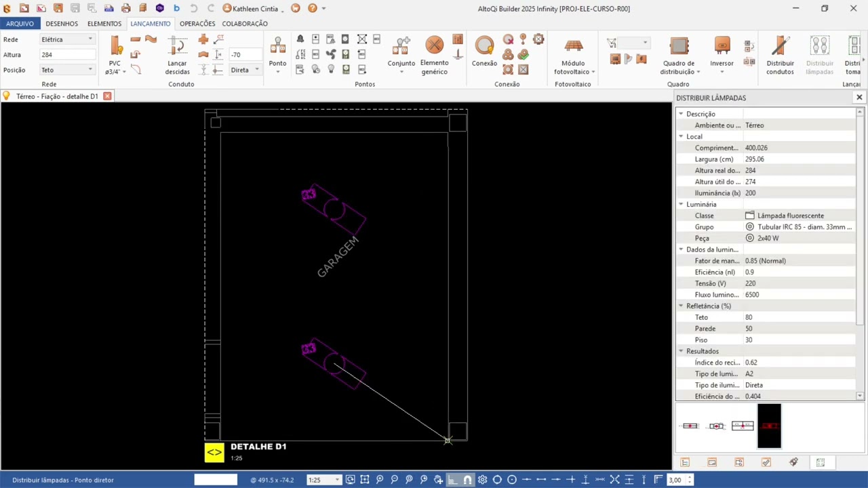Screen dimensions: 868x488
Task: Select the fan point icon
Action: (x=331, y=54)
